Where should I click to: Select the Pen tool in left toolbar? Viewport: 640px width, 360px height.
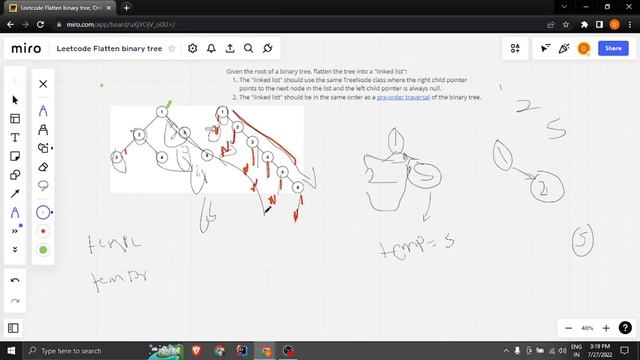[15, 212]
